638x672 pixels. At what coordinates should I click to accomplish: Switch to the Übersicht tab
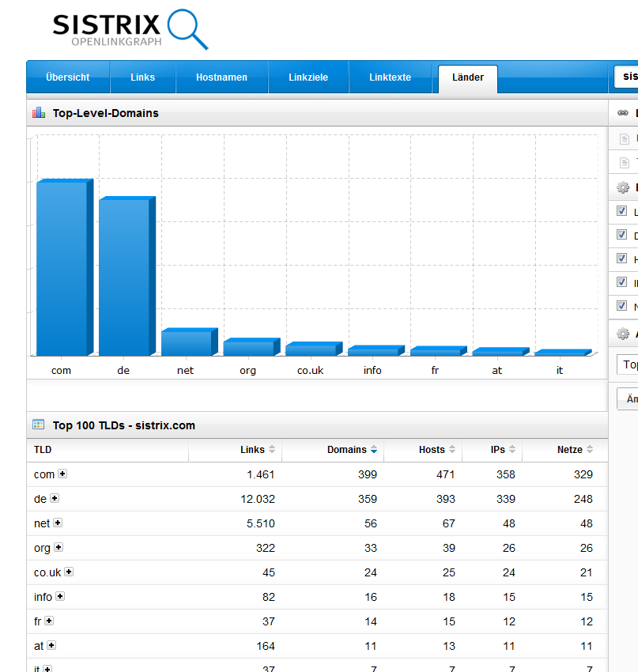point(68,77)
